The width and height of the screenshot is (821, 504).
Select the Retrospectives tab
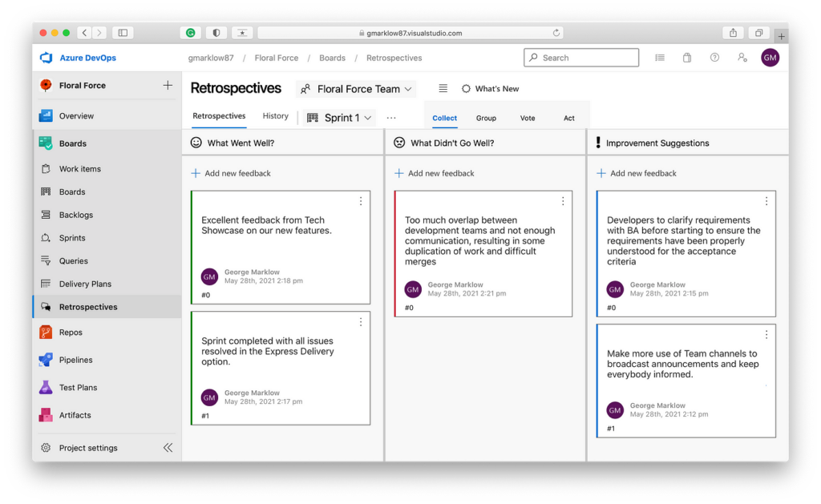point(218,115)
